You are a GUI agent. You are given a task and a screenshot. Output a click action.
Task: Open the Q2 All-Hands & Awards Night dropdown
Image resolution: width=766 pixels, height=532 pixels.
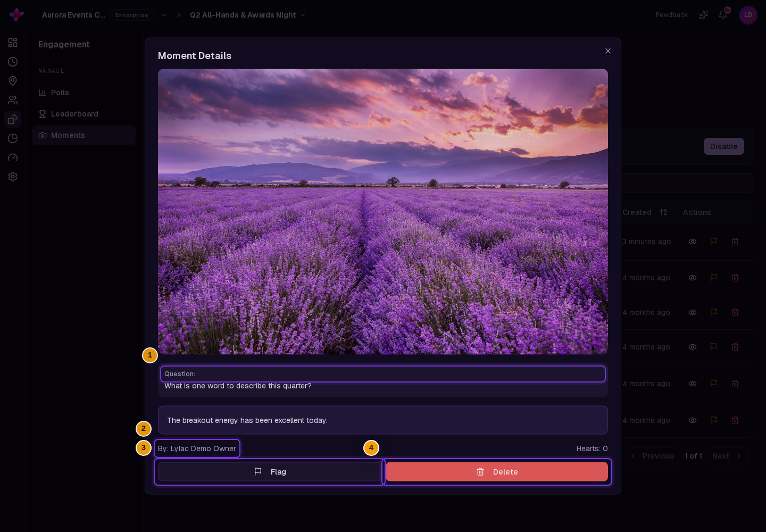click(248, 15)
